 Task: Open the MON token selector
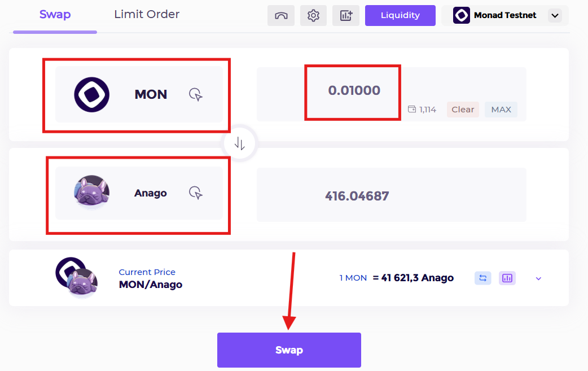pos(139,94)
